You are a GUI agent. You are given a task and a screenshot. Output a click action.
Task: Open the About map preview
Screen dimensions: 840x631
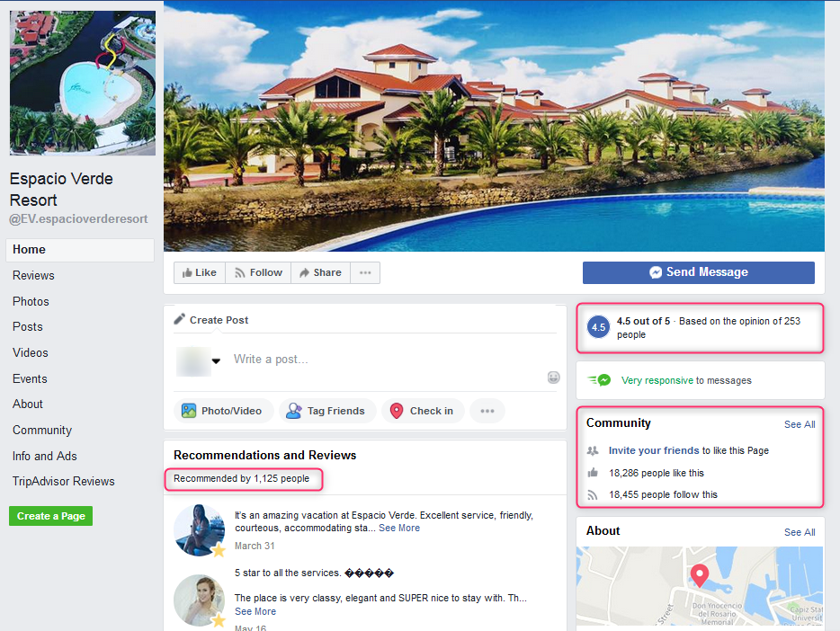pos(700,586)
